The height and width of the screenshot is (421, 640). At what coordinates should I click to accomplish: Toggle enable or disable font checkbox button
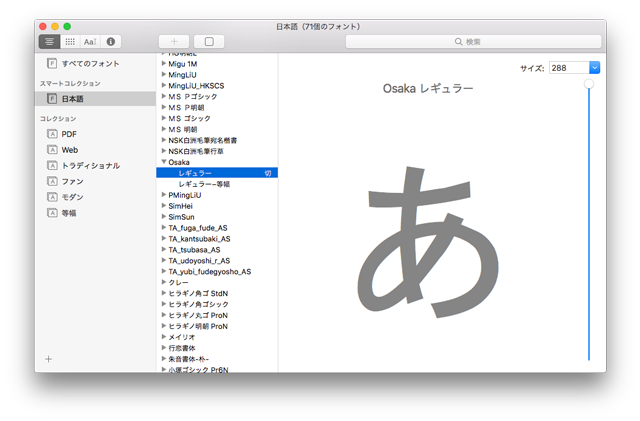pyautogui.click(x=209, y=42)
